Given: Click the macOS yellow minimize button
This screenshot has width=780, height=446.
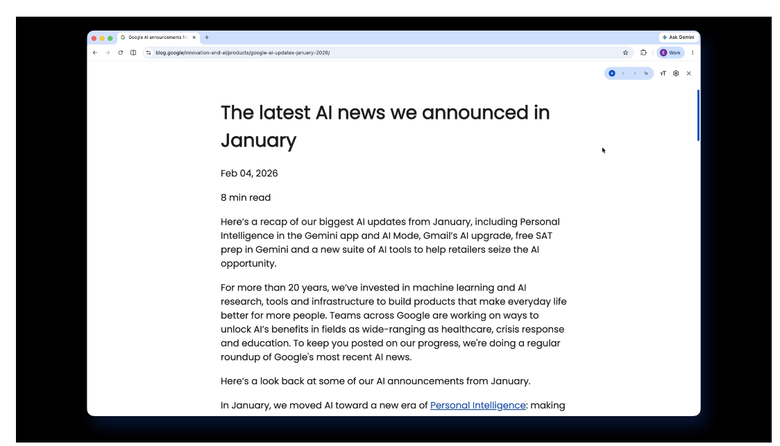Looking at the screenshot, I should [102, 38].
